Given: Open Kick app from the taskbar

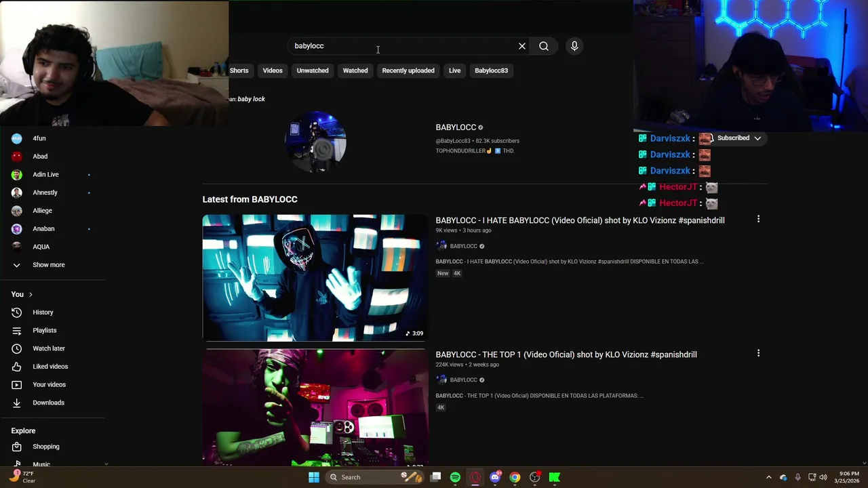Looking at the screenshot, I should tap(555, 477).
